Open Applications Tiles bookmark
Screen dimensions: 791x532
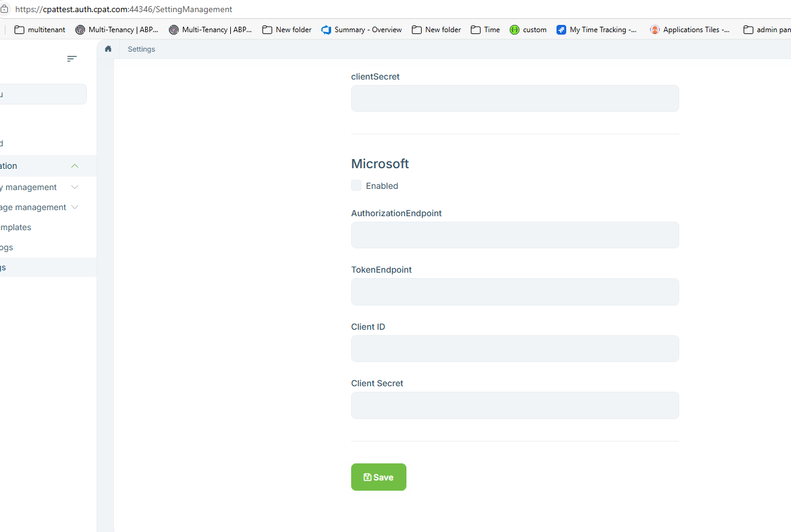pos(690,29)
